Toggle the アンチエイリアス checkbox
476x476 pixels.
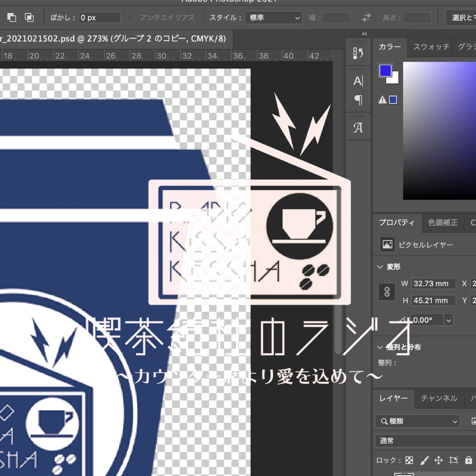[130, 17]
